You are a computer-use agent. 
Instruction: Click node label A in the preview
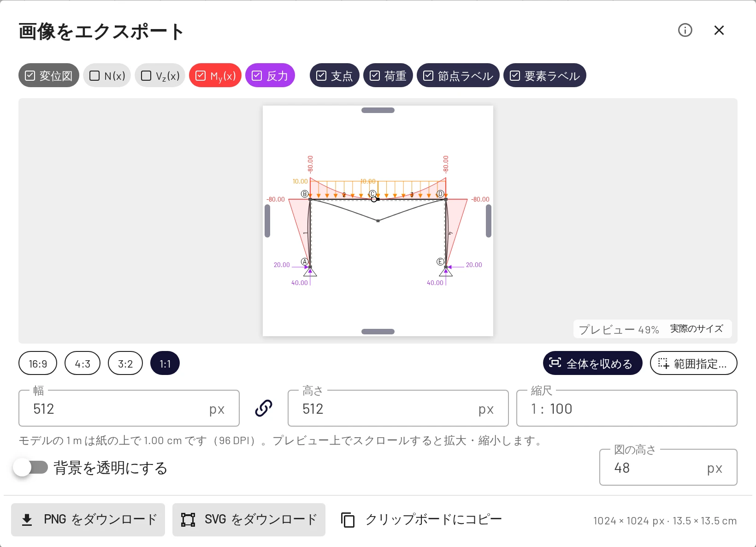(x=305, y=262)
